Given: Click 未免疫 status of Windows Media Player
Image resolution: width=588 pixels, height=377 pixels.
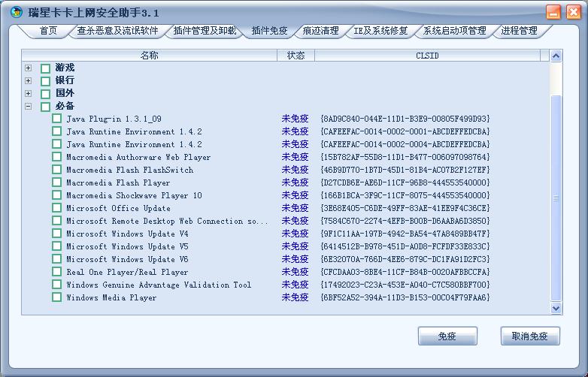Looking at the screenshot, I should point(295,297).
